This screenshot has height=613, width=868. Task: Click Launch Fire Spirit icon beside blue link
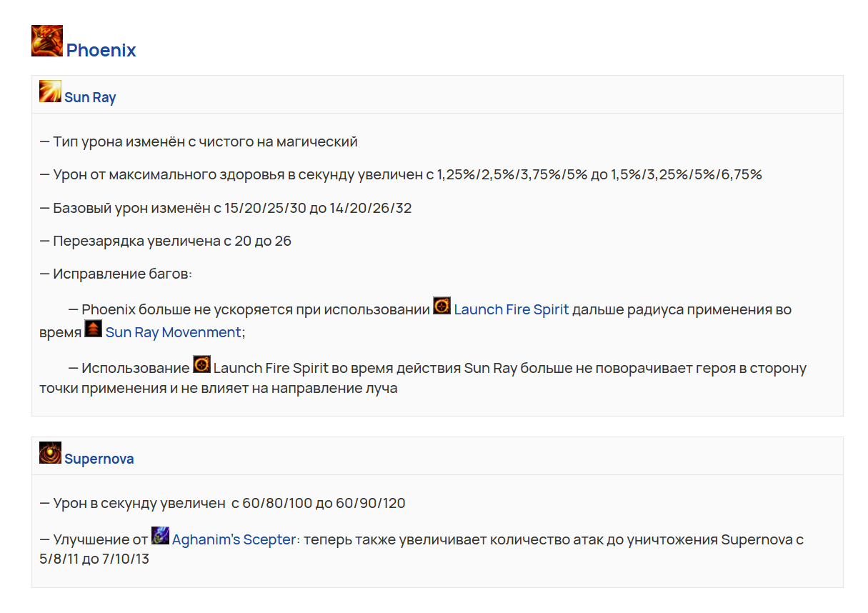pyautogui.click(x=442, y=306)
